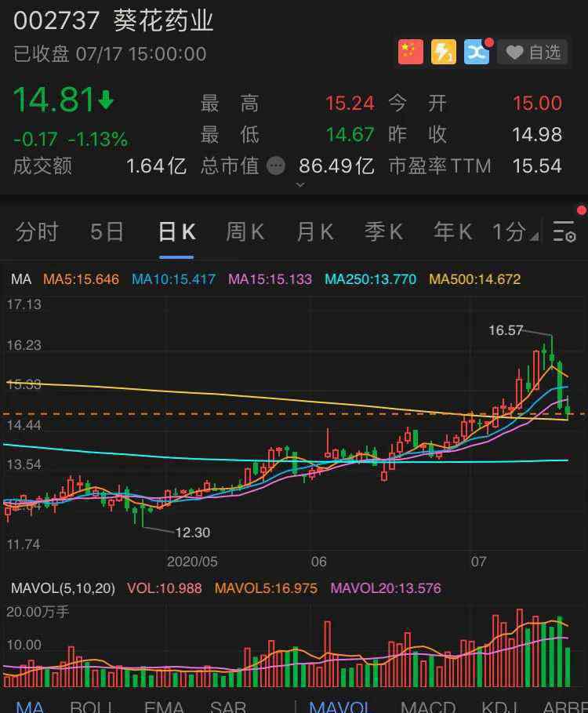The image size is (588, 713).
Task: Tap the current price 14.81
Action: (x=53, y=100)
